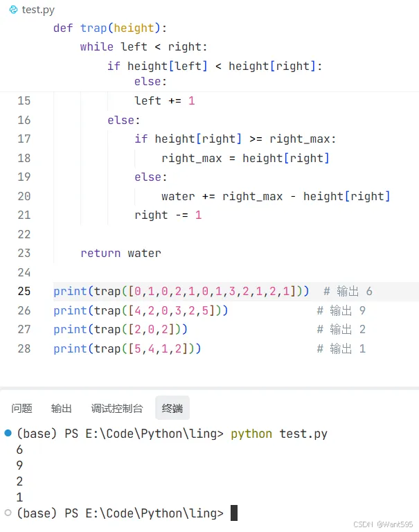Click the blue dot beside the python test.py command
Image resolution: width=419 pixels, height=532 pixels.
tap(8, 433)
